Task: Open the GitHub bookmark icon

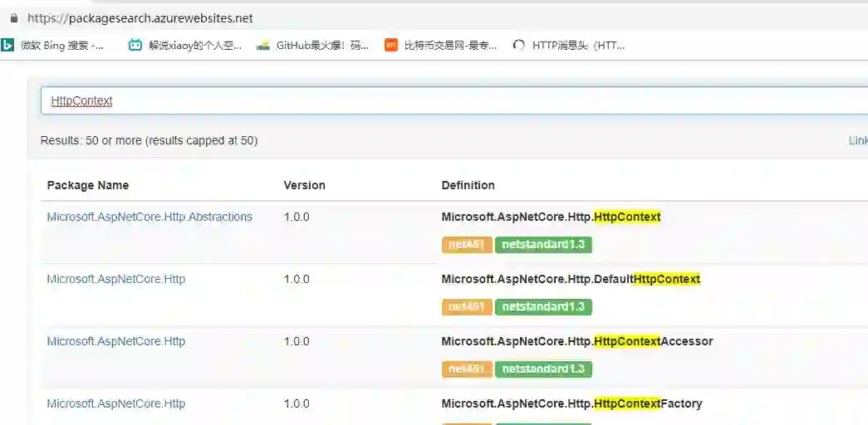Action: pos(263,46)
